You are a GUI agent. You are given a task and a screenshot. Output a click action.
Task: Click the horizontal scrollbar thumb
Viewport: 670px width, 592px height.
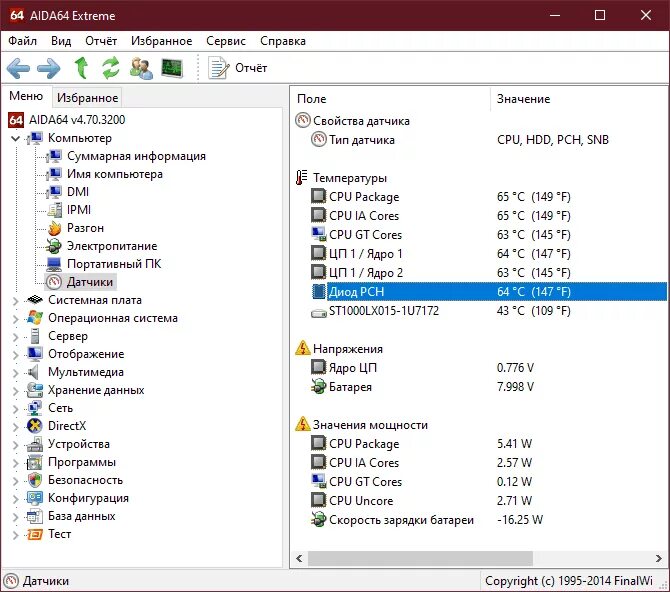click(420, 558)
